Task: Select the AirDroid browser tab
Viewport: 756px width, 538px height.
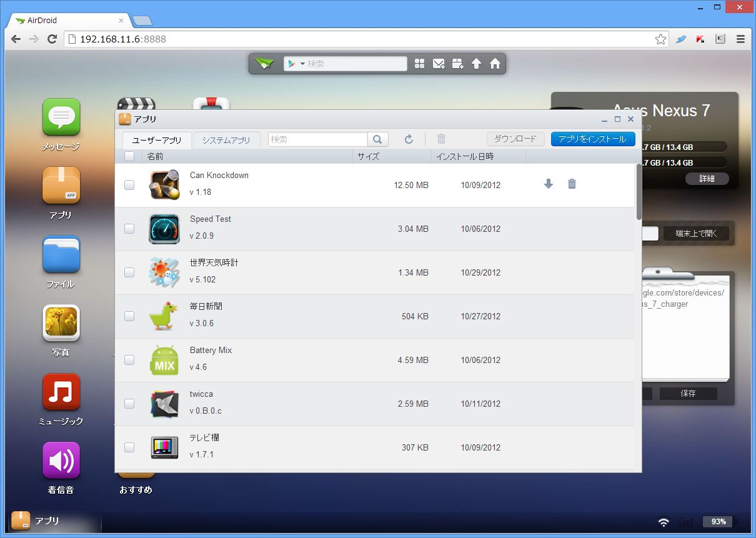Action: 69,20
